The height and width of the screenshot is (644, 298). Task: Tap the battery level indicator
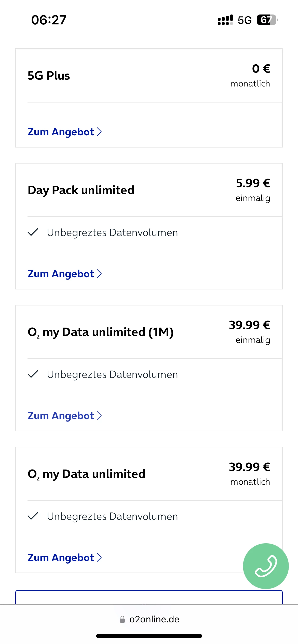pyautogui.click(x=267, y=20)
